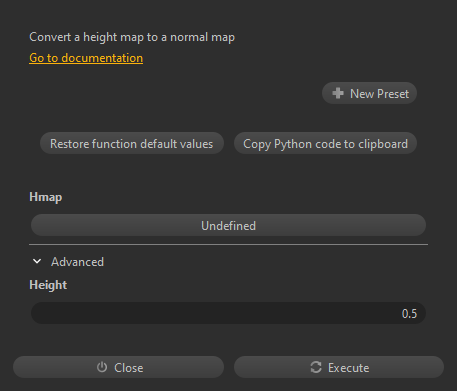
Task: Click the 0.5 value in Height field
Action: (x=409, y=314)
